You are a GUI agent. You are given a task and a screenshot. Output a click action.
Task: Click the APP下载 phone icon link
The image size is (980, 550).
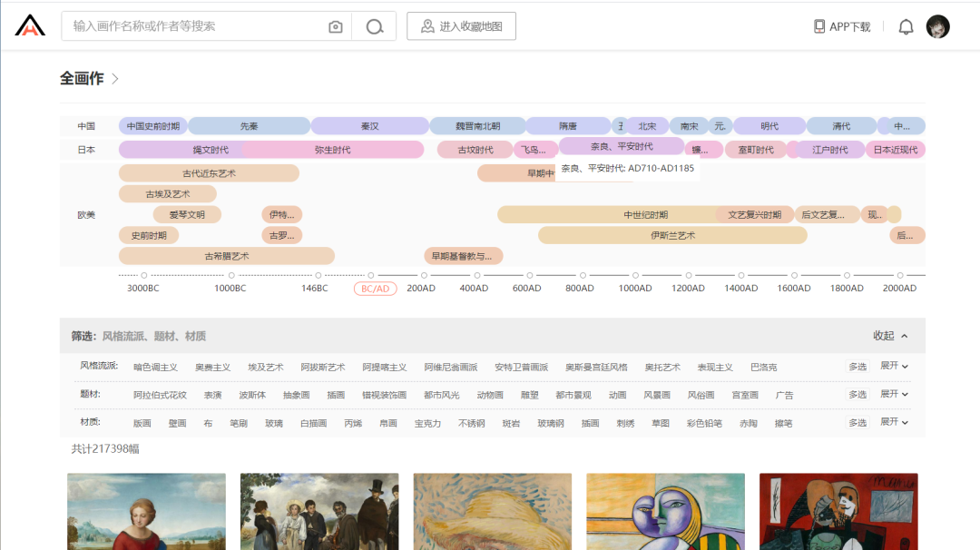[x=842, y=26]
